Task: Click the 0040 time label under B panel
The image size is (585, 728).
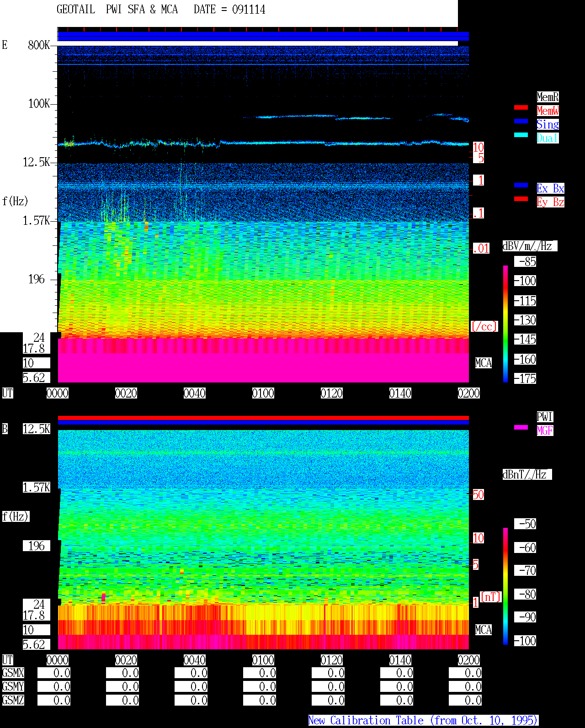Action: click(x=195, y=660)
